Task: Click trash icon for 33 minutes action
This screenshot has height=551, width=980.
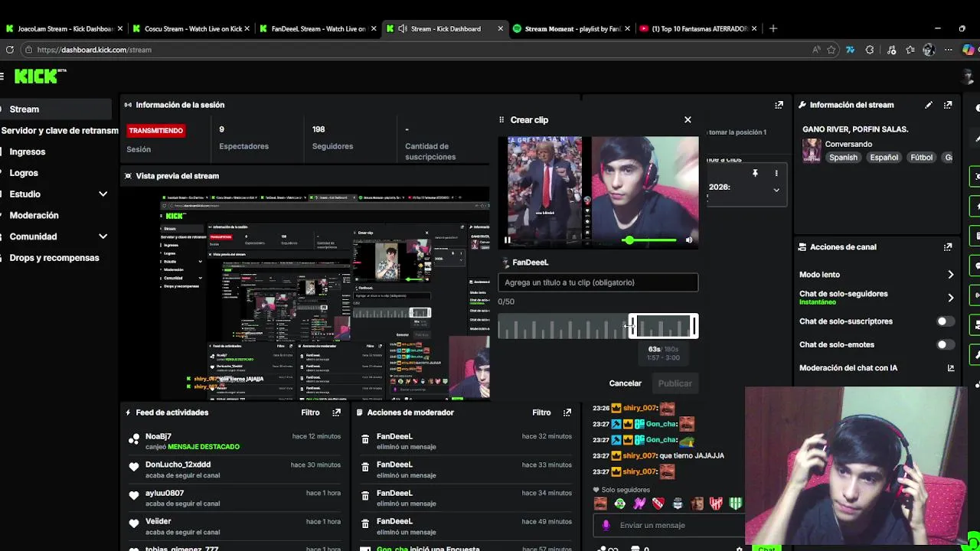Action: tap(365, 468)
